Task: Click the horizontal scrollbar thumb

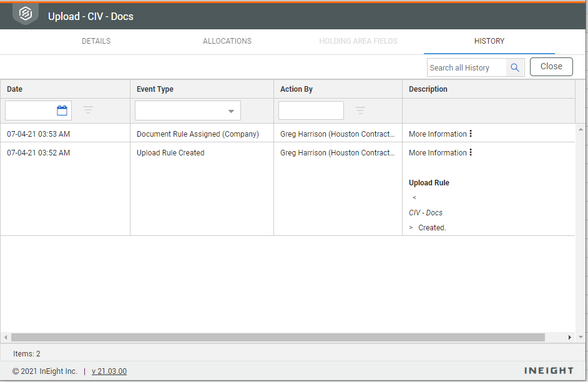Action: 278,338
